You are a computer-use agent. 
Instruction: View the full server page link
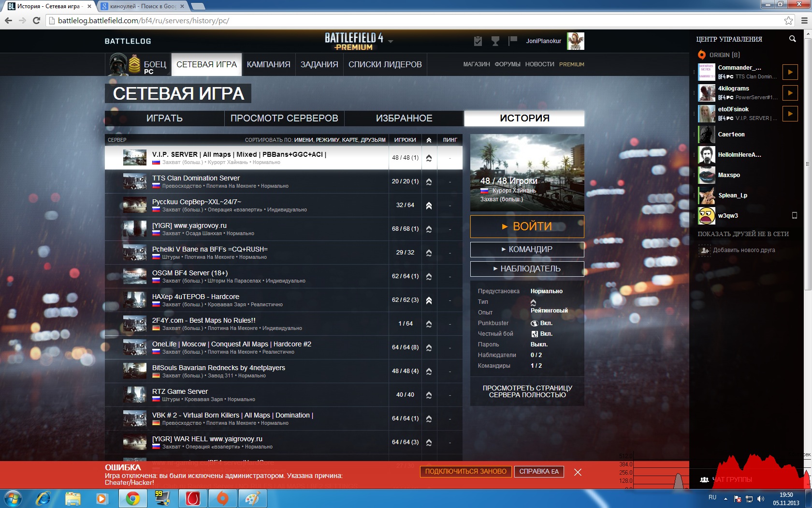click(527, 391)
